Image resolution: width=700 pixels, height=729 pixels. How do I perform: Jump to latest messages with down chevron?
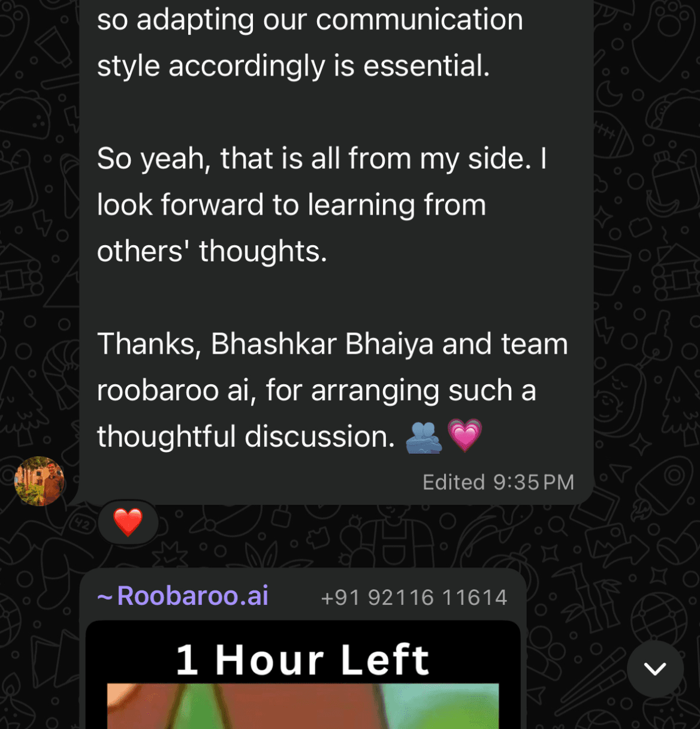(655, 668)
